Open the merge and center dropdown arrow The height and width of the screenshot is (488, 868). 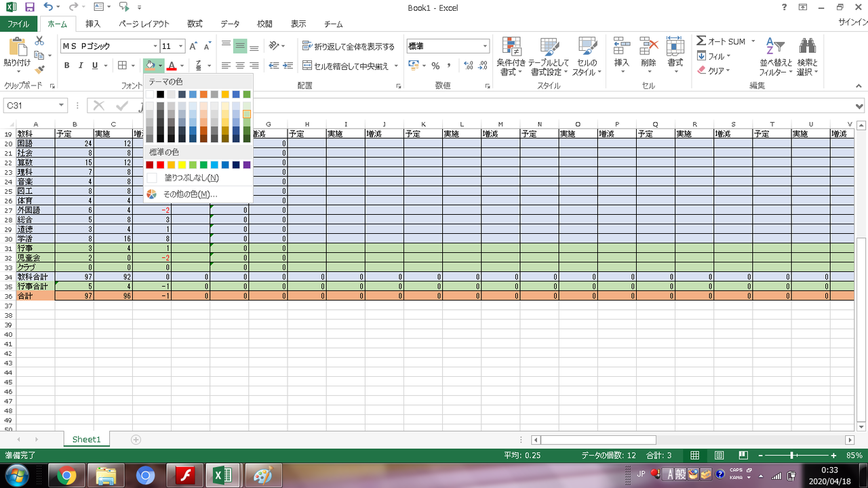(397, 66)
